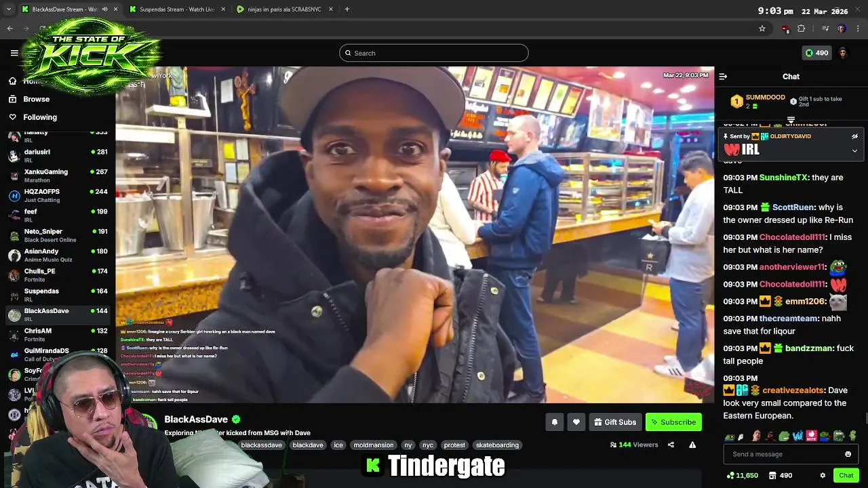Click the moldmansion tag

pos(373,445)
